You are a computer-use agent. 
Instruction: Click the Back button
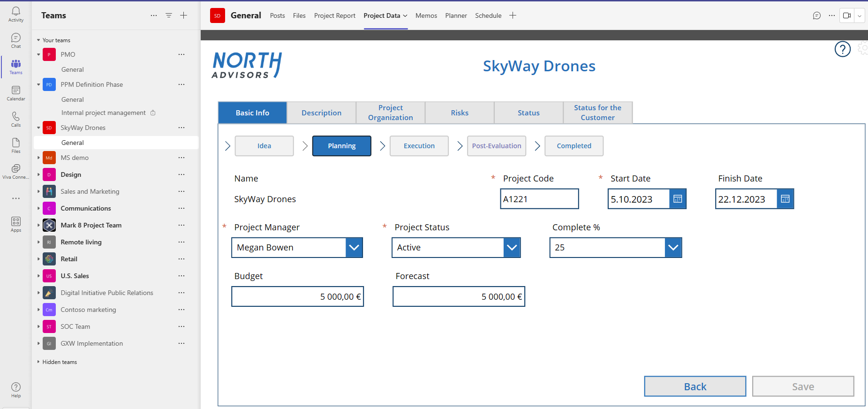pos(695,386)
